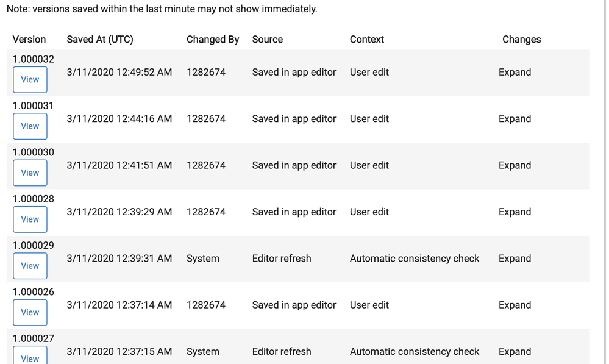Select timestamp 3/11/2020 12:39:31 AM
Image resolution: width=609 pixels, height=364 pixels.
tap(119, 259)
